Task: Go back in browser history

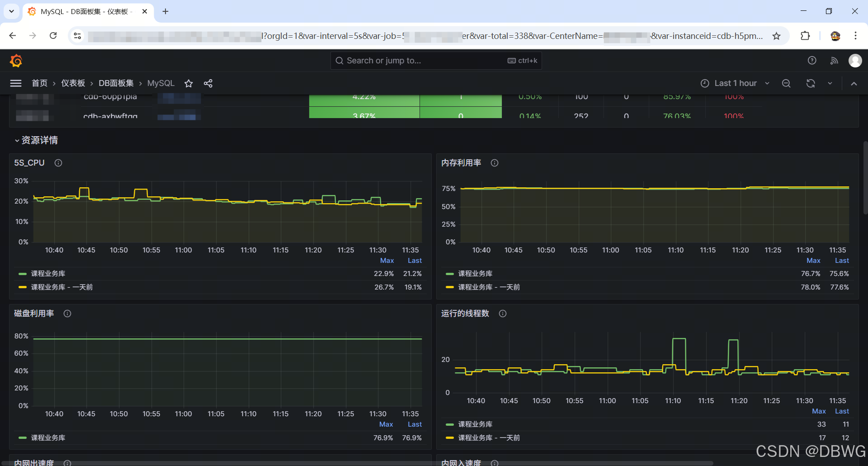Action: (x=13, y=36)
